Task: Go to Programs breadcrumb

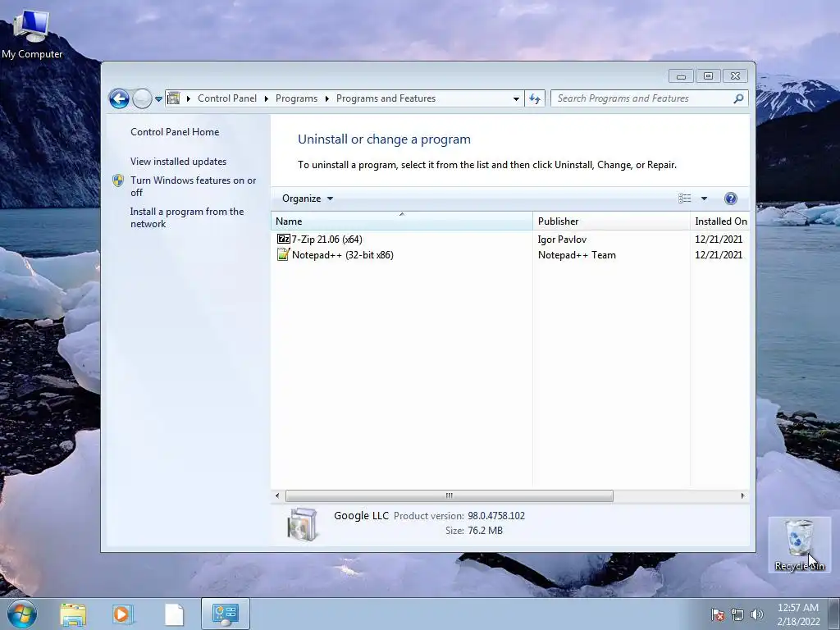Action: point(296,98)
